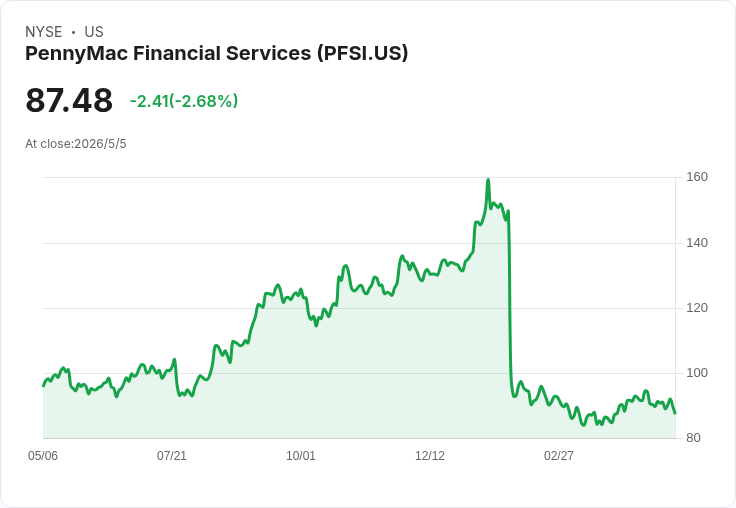Click the NYSE exchange label
The width and height of the screenshot is (736, 508).
[44, 32]
